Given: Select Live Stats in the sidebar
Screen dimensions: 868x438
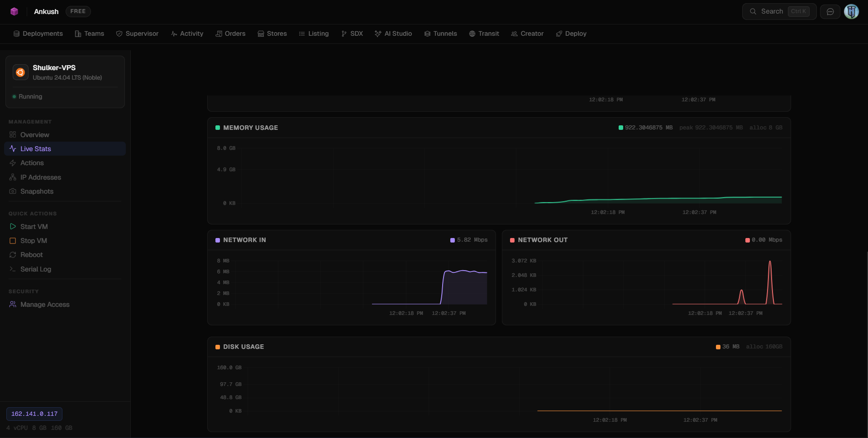Looking at the screenshot, I should [x=65, y=149].
